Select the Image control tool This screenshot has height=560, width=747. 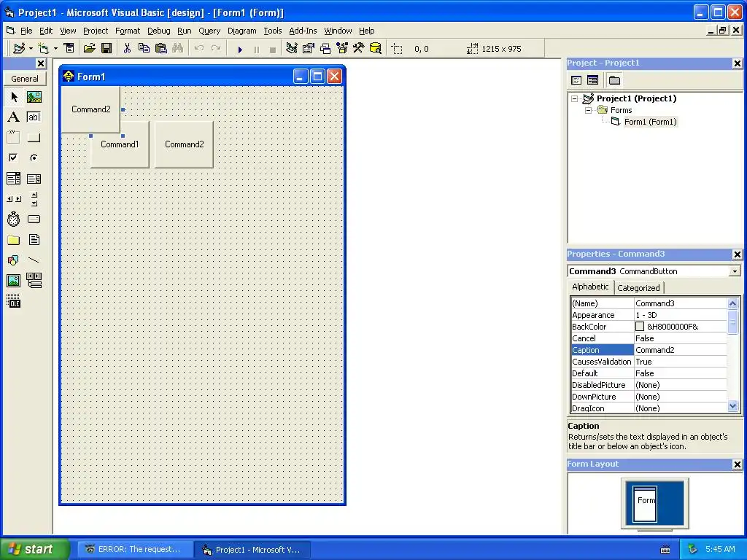14,281
